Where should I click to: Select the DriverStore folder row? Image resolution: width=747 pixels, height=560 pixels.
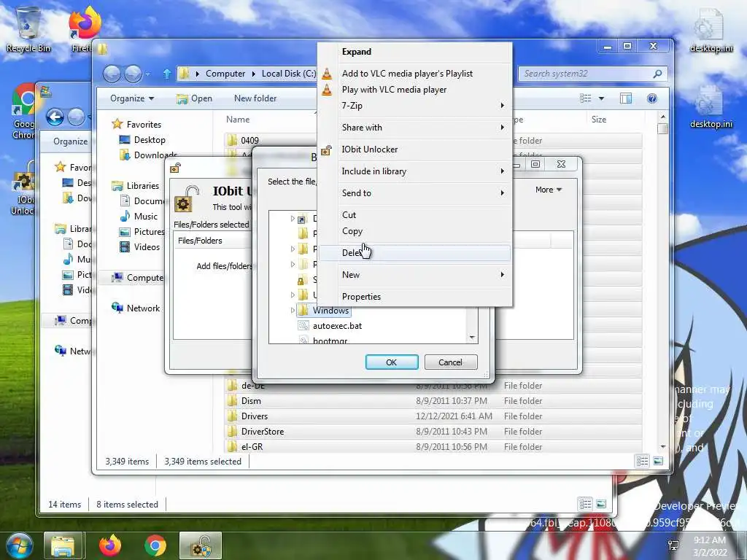pyautogui.click(x=433, y=432)
